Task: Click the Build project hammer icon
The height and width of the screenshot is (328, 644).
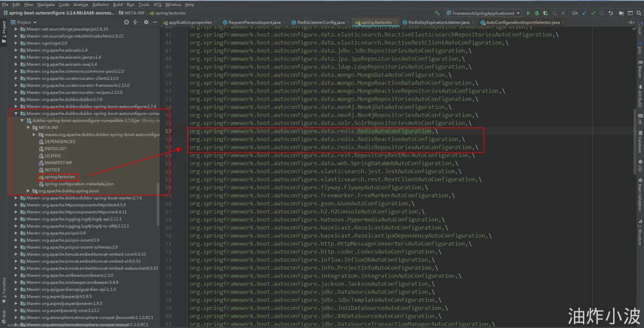Action: [x=437, y=13]
